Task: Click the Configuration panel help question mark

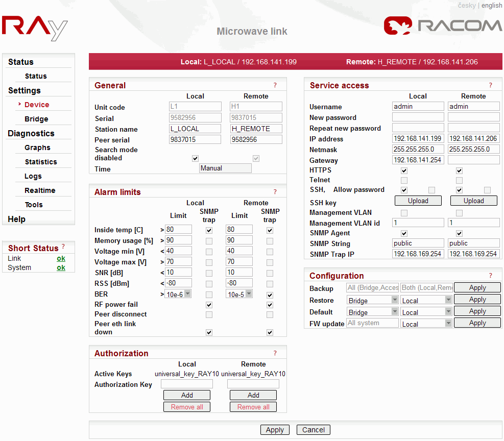Action: [490, 276]
